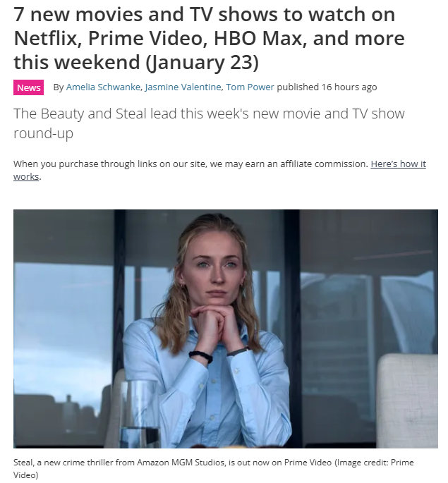Click "round-up" in the subheading
Viewport: 448px width, 483px height.
coord(43,133)
